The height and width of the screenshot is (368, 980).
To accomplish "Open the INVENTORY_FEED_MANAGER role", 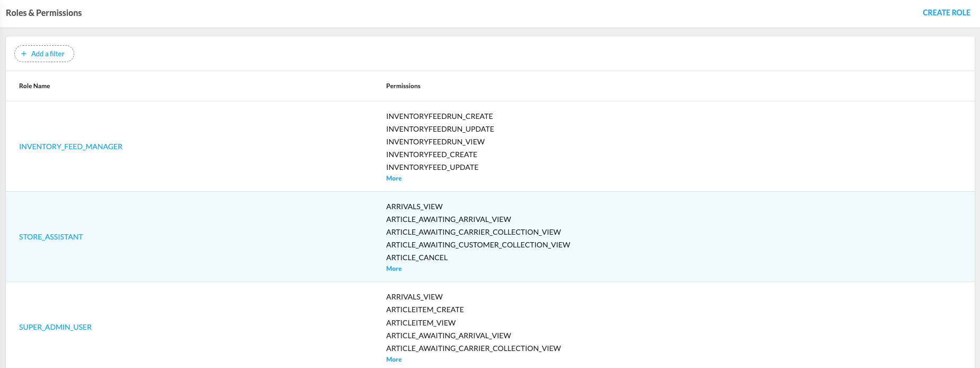I will [x=71, y=147].
